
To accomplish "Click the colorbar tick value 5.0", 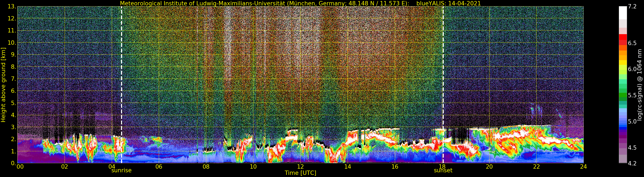I will [x=632, y=121].
